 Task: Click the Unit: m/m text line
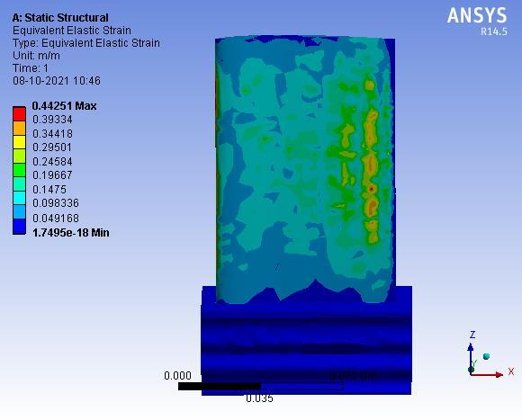(36, 56)
